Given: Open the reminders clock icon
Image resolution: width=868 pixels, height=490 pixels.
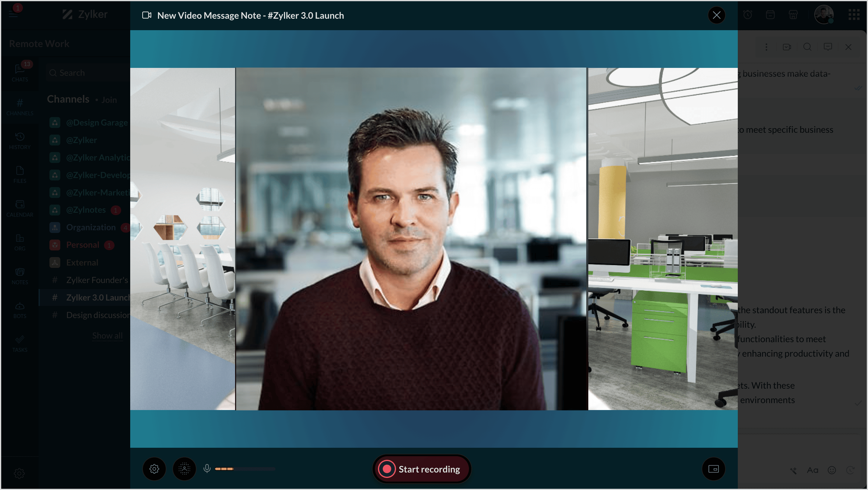Looking at the screenshot, I should [747, 14].
